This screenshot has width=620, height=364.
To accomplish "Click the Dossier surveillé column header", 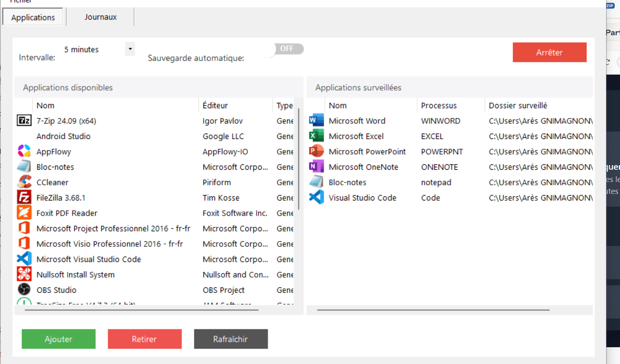I will coord(539,105).
